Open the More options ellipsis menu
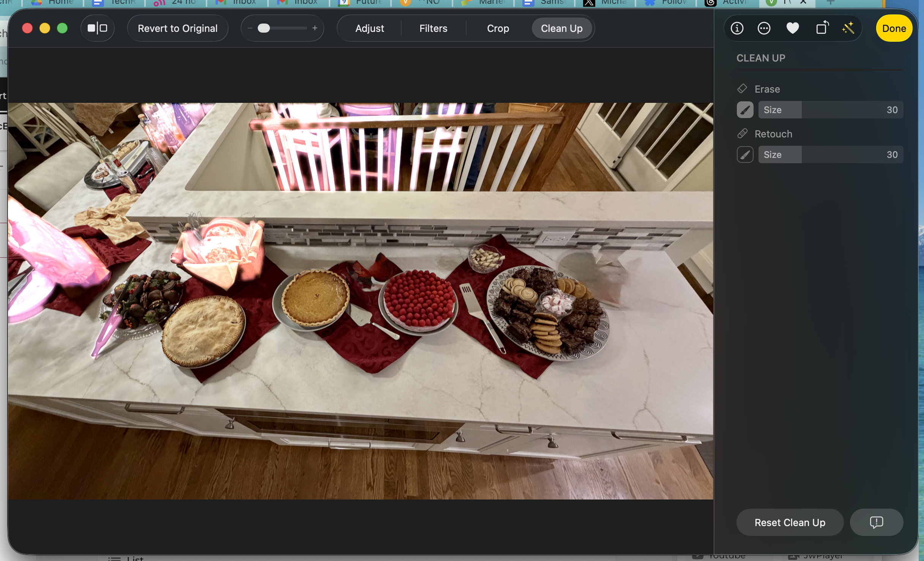 [x=764, y=28]
